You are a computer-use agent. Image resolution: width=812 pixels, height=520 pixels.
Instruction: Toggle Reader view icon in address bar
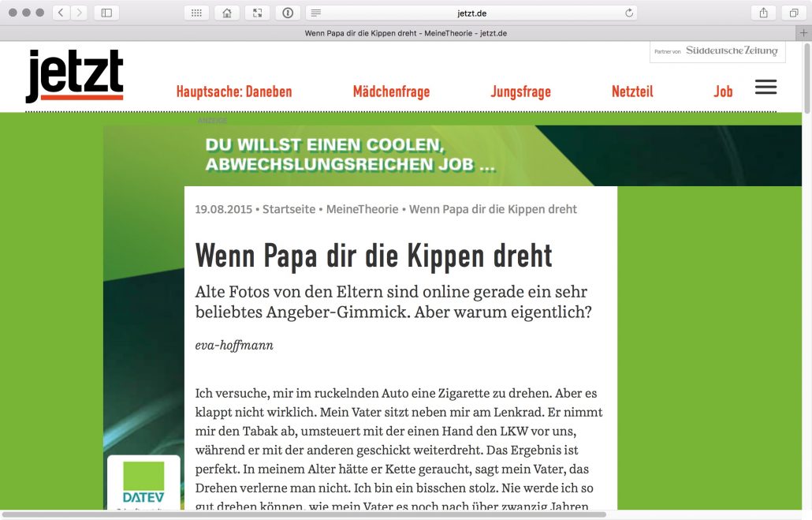tap(316, 13)
